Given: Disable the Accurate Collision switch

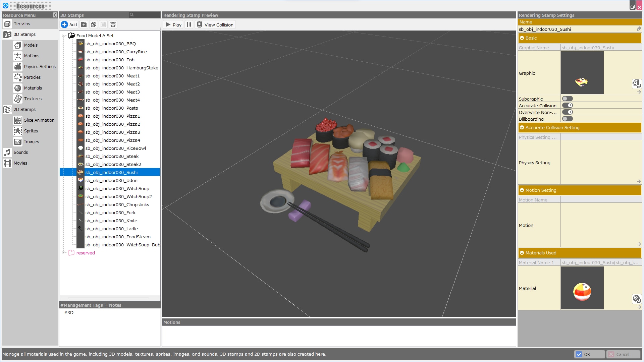Looking at the screenshot, I should (x=568, y=106).
